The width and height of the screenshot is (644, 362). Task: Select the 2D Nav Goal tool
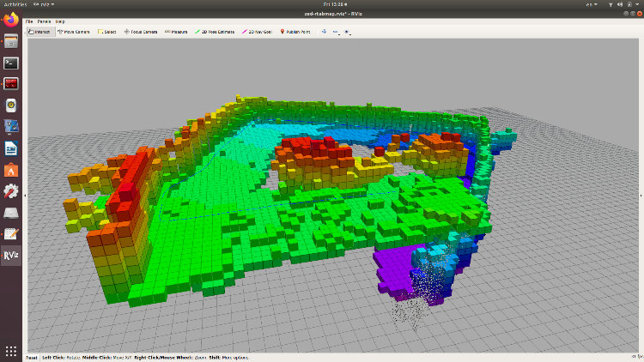258,31
